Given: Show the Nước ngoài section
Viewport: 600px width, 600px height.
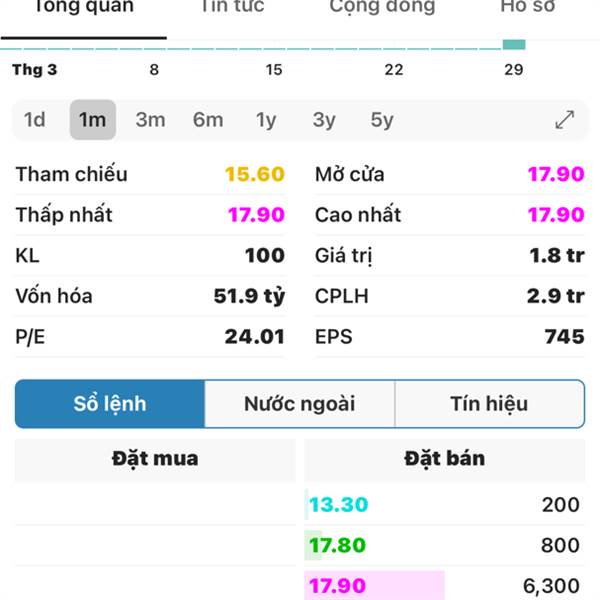Looking at the screenshot, I should pyautogui.click(x=300, y=404).
